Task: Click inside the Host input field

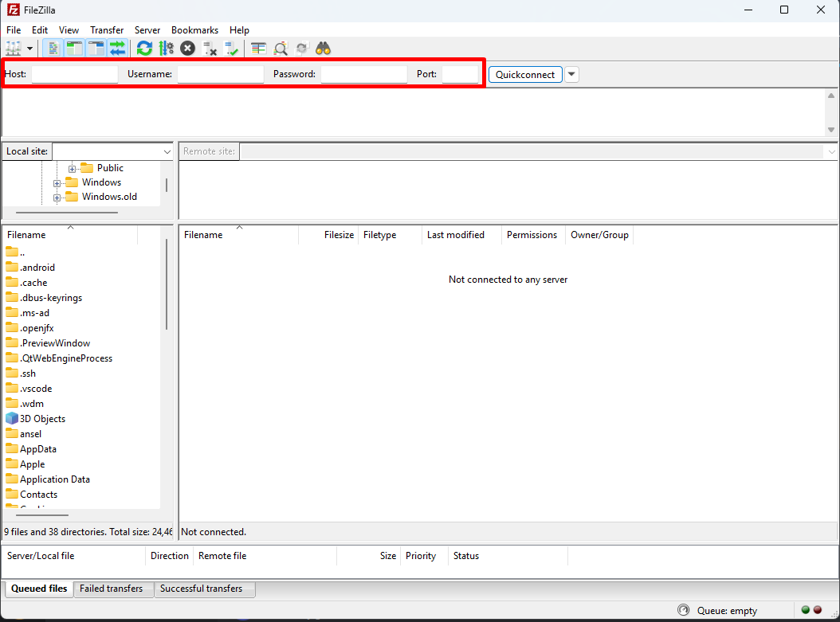Action: 74,74
